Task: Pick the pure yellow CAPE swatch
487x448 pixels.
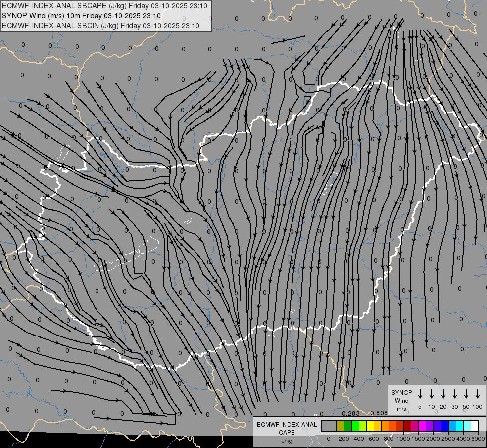Action: [370, 426]
